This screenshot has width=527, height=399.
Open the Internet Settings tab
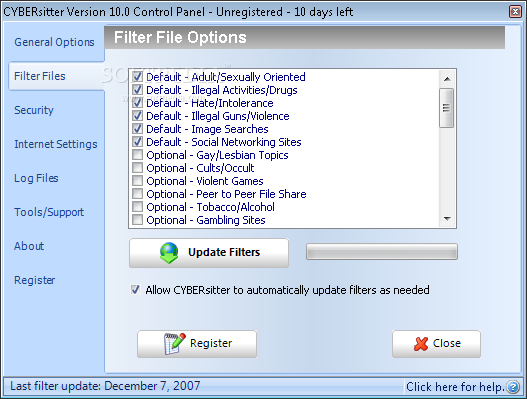pyautogui.click(x=55, y=144)
